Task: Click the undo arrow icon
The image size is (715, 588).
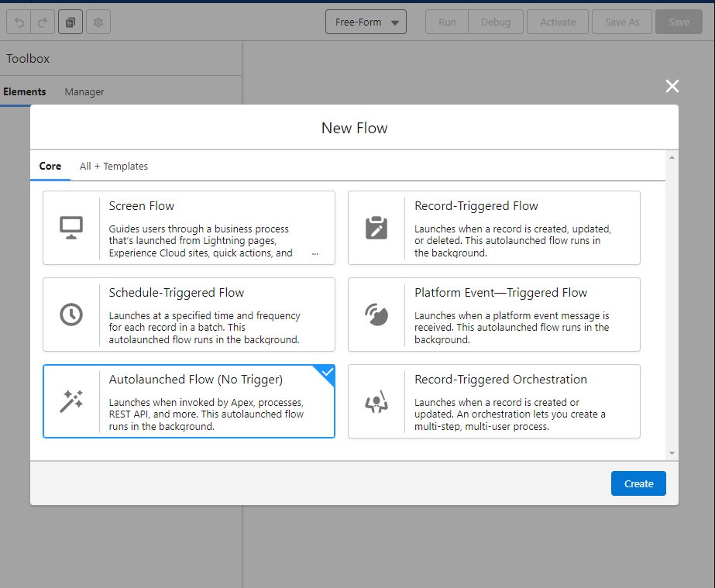Action: coord(19,22)
